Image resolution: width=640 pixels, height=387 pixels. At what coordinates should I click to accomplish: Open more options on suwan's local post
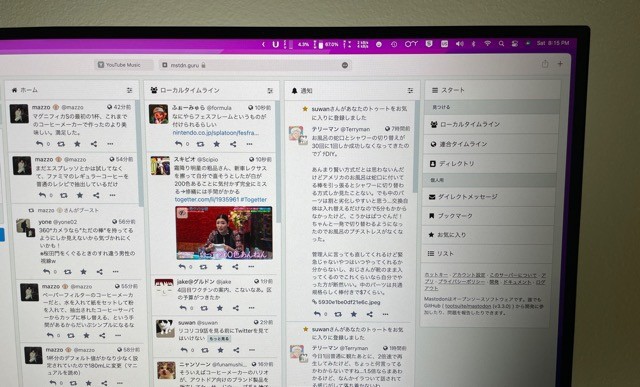(252, 350)
